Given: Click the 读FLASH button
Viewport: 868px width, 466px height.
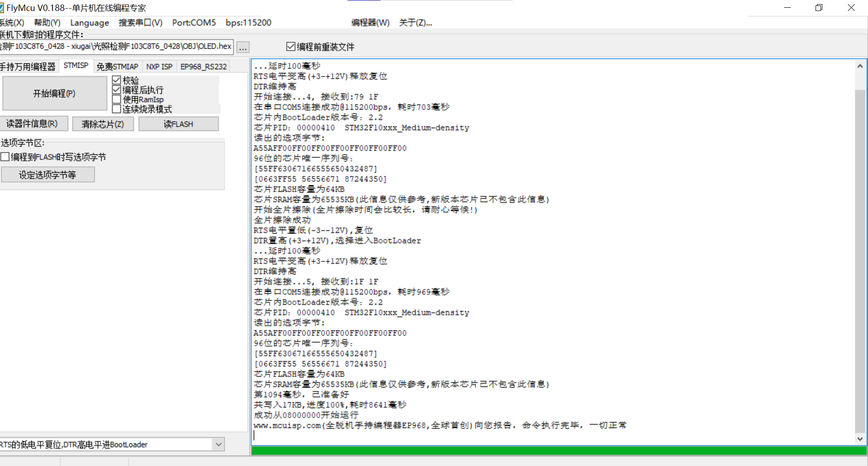Looking at the screenshot, I should [x=178, y=124].
